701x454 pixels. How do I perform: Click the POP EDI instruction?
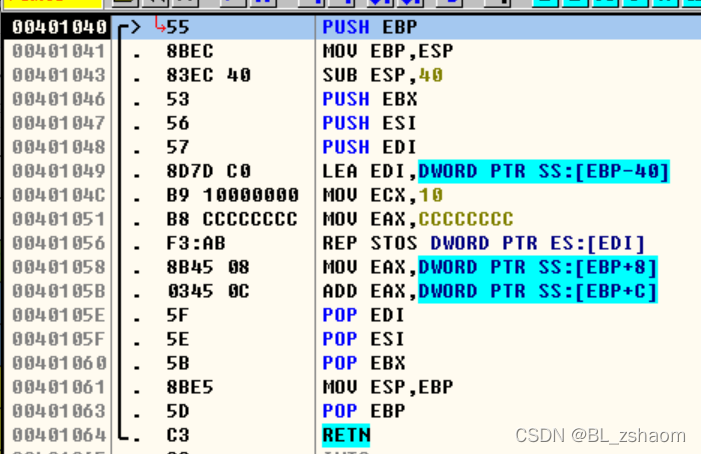pos(363,315)
